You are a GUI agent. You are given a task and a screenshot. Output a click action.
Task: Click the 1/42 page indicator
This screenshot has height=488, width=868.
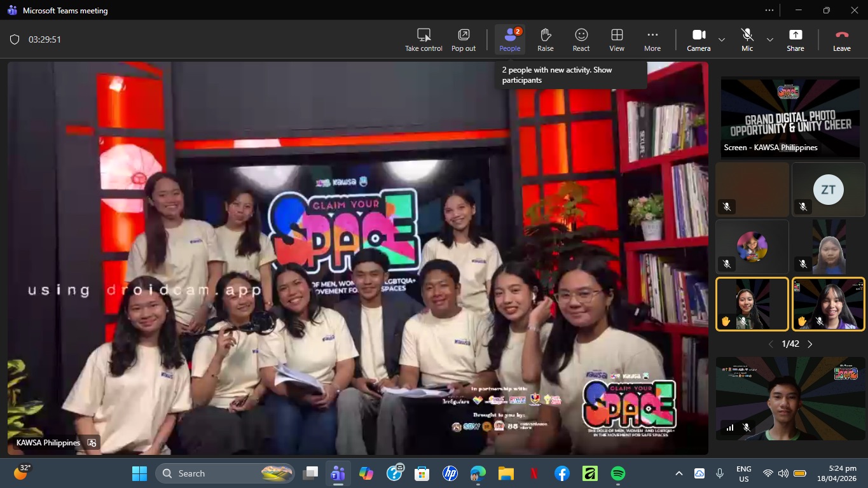[x=790, y=344]
